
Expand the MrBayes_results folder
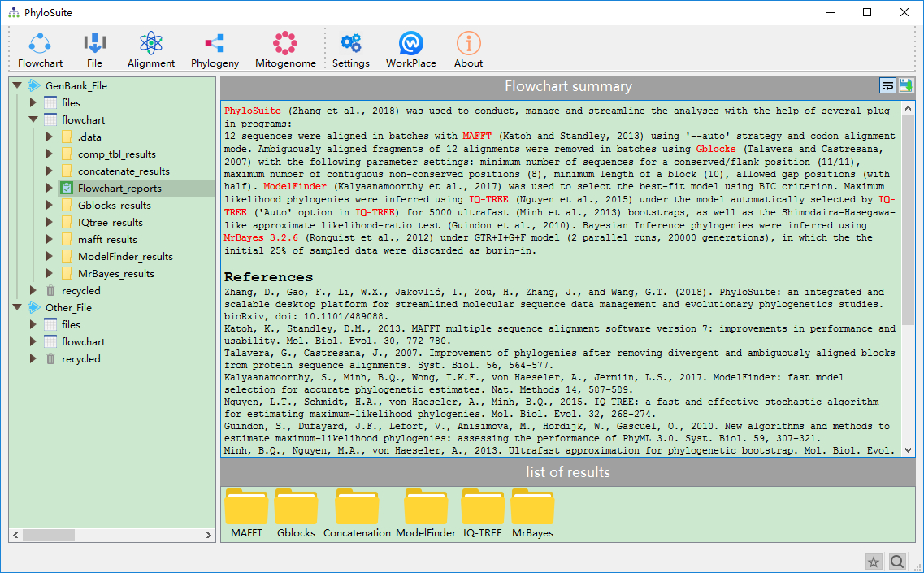pos(50,274)
